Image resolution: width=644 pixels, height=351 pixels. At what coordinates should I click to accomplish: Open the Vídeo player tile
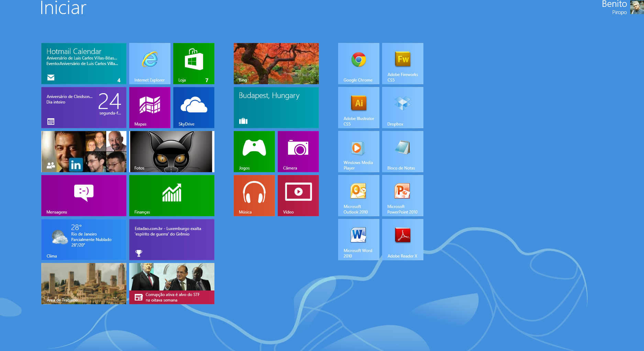(298, 196)
